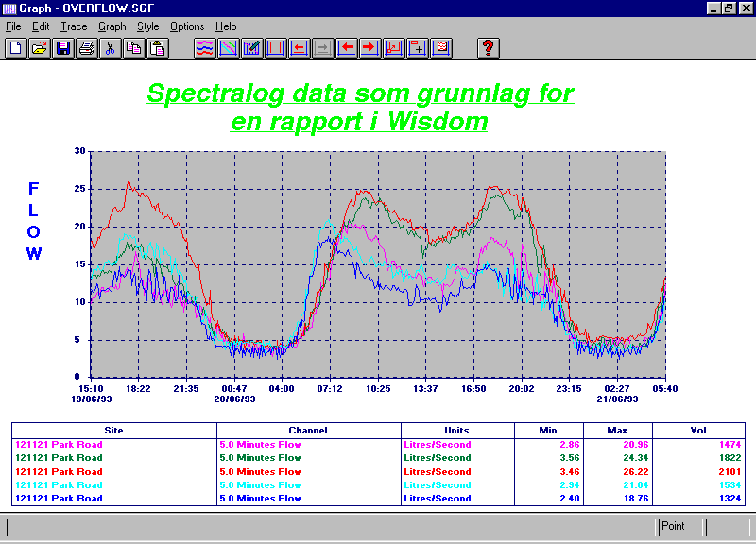Click the green trace min value 3.56
The image size is (756, 544).
[570, 458]
